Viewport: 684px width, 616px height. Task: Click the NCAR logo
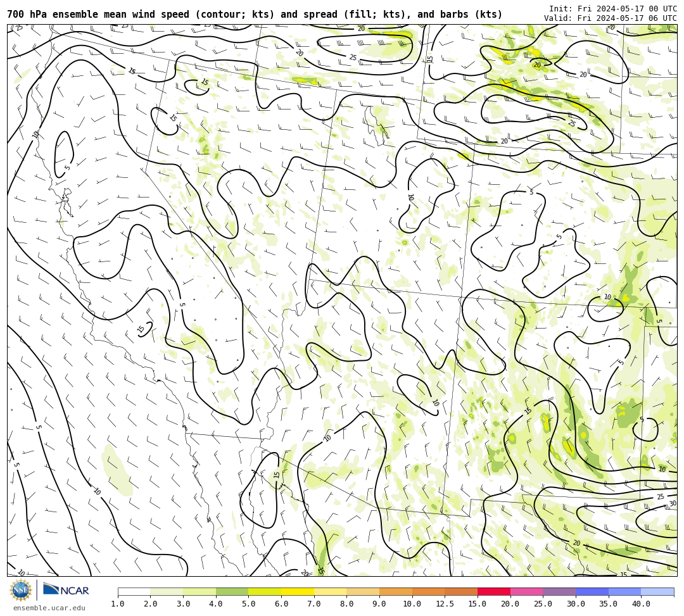66,590
